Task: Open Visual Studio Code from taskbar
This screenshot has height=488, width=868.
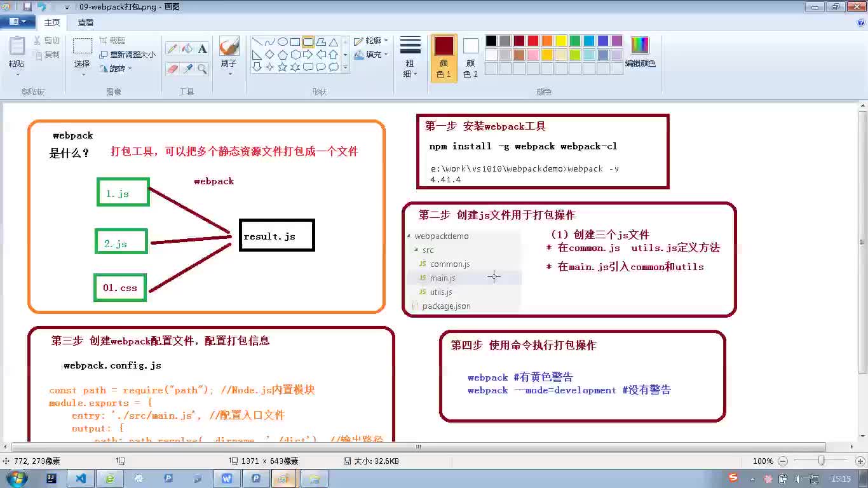Action: tap(81, 478)
